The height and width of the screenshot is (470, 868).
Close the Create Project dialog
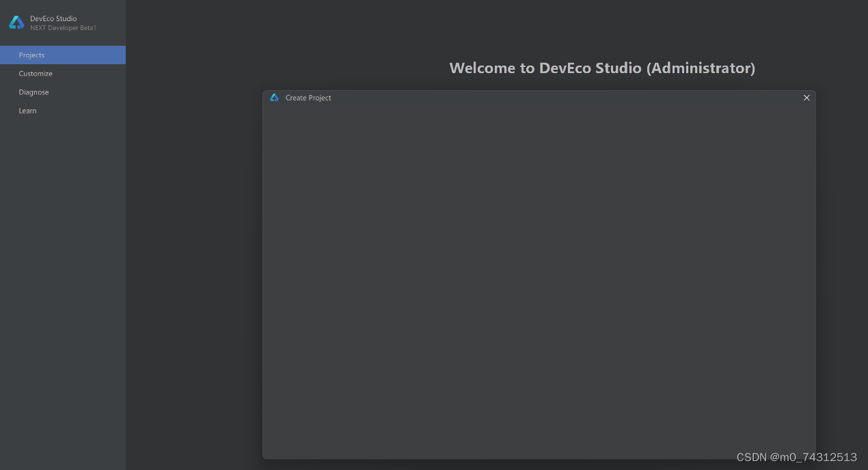coord(806,98)
